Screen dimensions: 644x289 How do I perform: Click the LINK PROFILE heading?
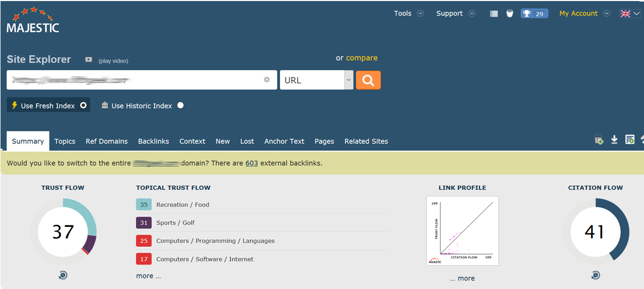(462, 188)
